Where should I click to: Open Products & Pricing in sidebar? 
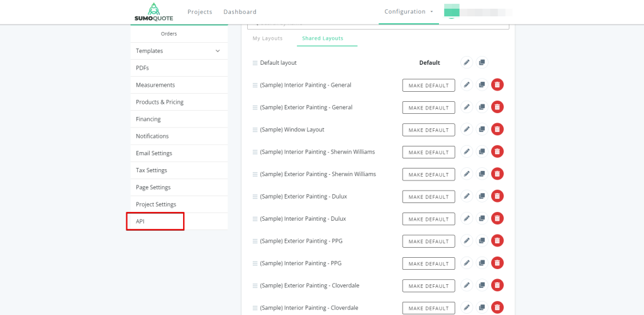[160, 102]
